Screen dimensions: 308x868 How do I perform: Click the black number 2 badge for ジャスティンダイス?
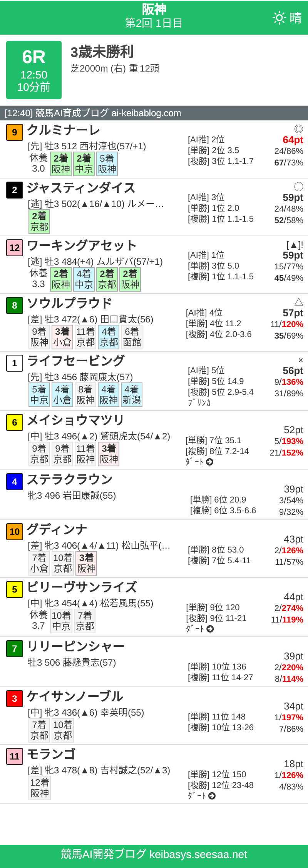click(14, 190)
